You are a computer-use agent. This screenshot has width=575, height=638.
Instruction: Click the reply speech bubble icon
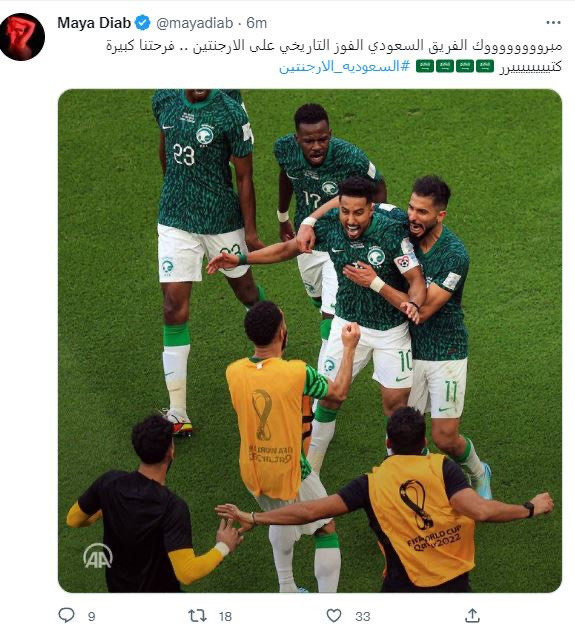coord(67,615)
